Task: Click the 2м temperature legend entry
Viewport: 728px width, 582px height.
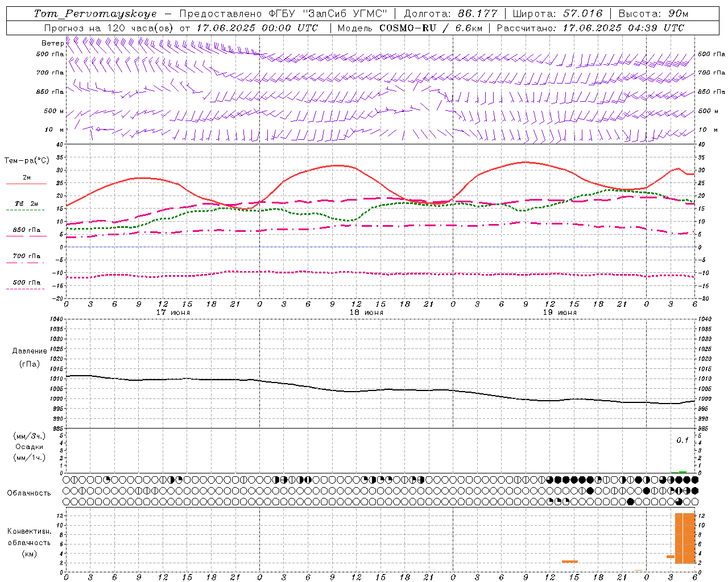Action: (27, 178)
